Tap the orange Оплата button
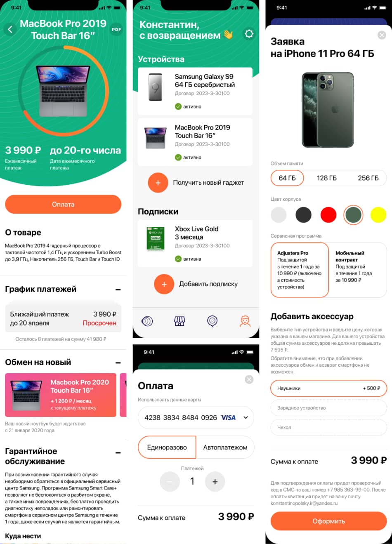The height and width of the screenshot is (544, 392). (63, 205)
